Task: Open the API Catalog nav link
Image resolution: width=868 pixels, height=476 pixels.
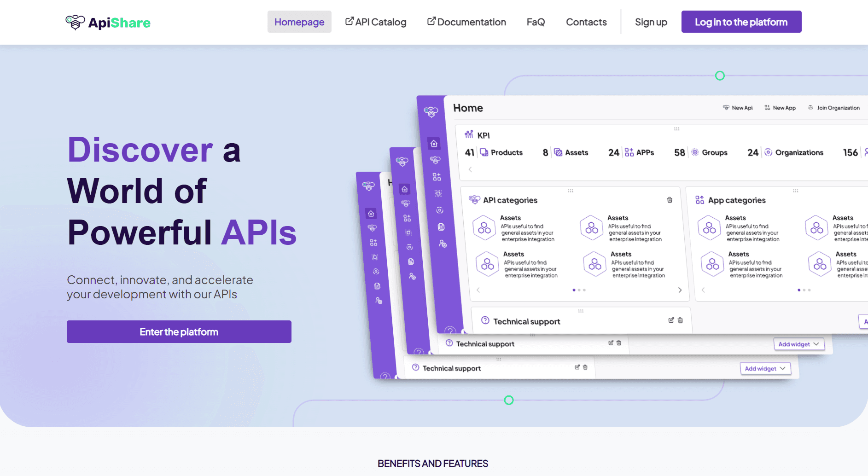Action: [376, 22]
